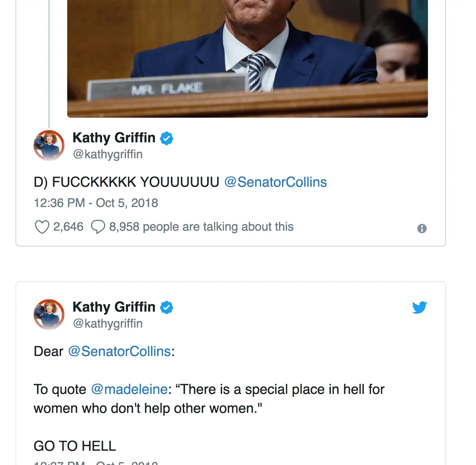
Task: Click the speech bubble reply icon
Action: 98,227
